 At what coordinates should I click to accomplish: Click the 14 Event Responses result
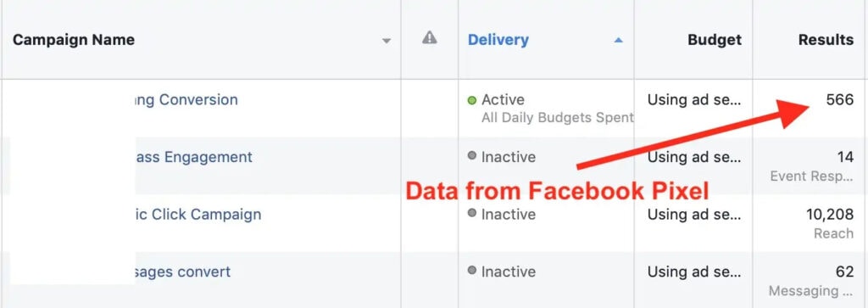845,157
